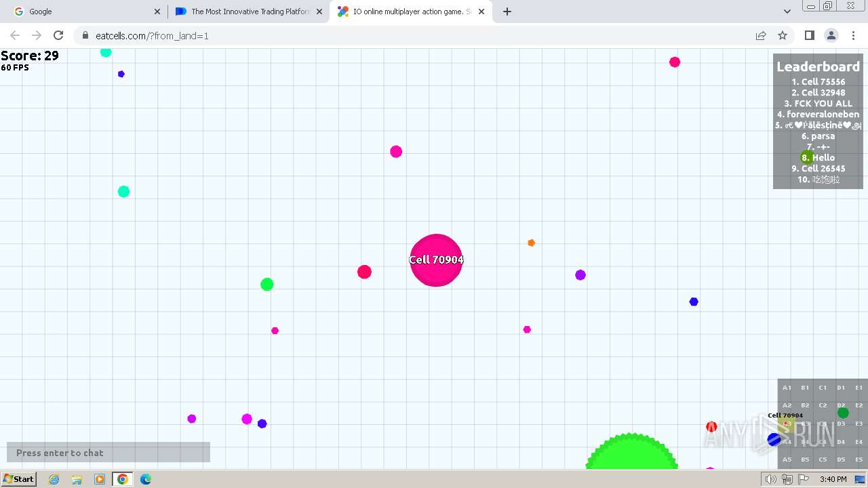Image resolution: width=868 pixels, height=488 pixels.
Task: Click the 3:40 PM clock
Action: point(833,479)
